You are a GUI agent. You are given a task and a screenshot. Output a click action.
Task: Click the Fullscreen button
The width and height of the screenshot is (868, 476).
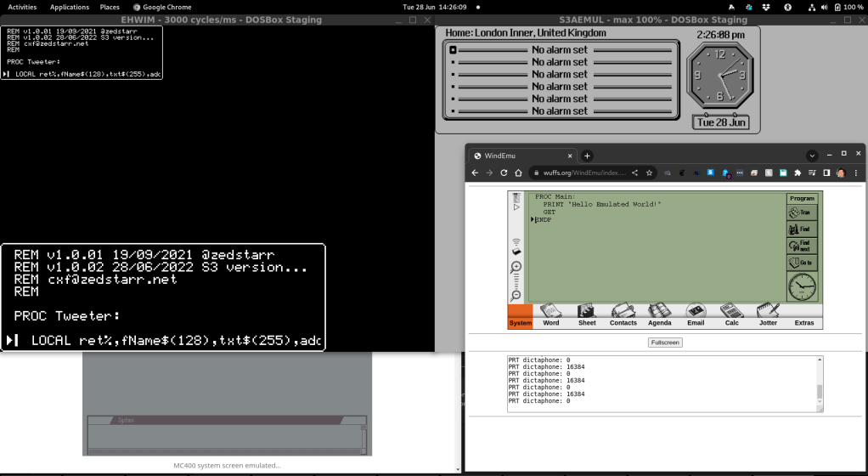click(x=664, y=343)
